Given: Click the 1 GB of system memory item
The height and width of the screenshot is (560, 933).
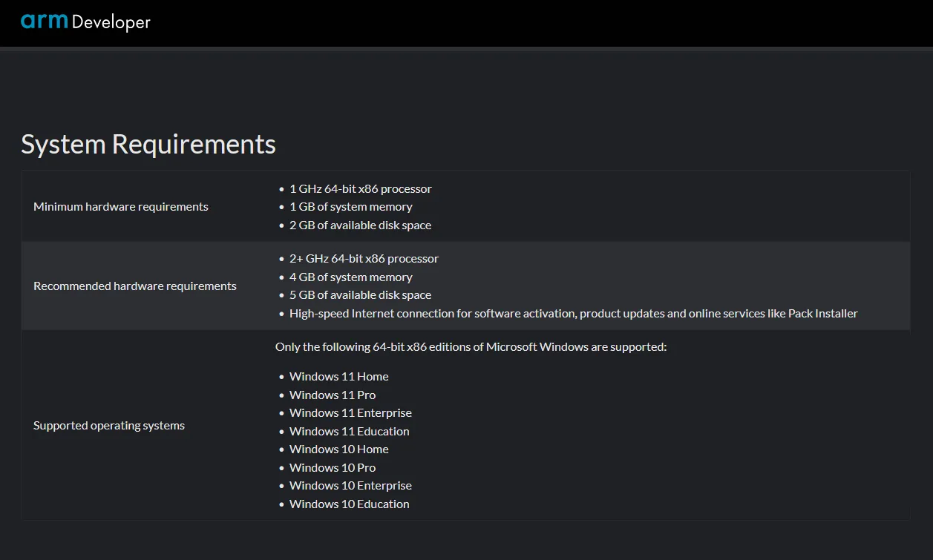Looking at the screenshot, I should tap(350, 207).
